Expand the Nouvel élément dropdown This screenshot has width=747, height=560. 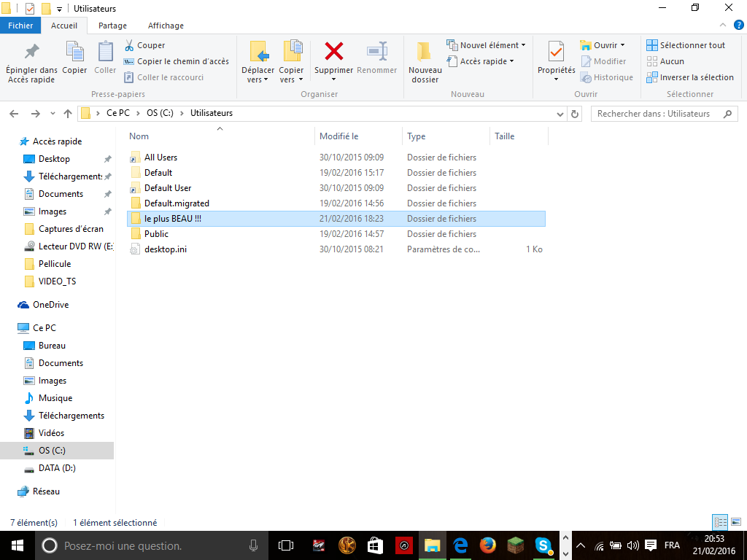point(523,45)
